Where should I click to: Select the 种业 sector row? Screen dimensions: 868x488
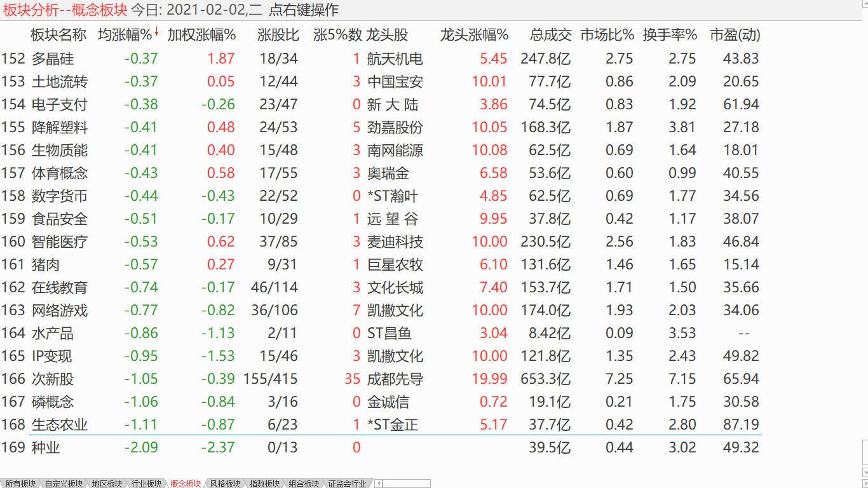[x=381, y=447]
